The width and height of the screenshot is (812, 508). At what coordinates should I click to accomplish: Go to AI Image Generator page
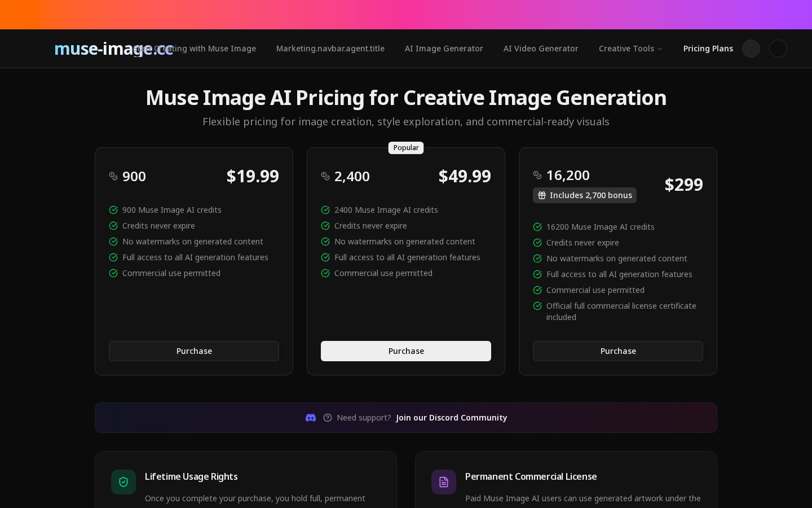point(444,49)
